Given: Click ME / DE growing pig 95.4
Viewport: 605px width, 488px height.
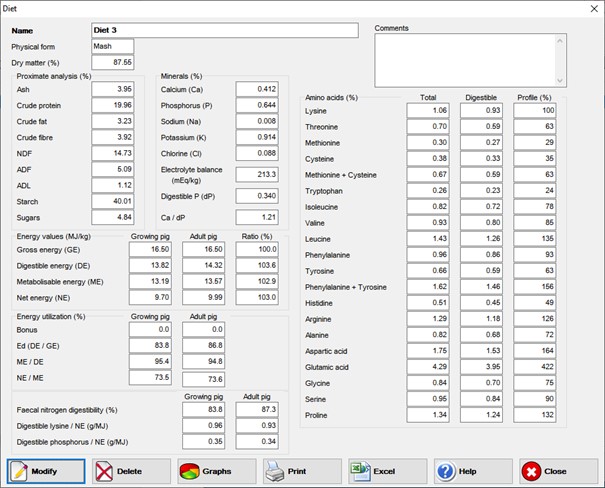Looking at the screenshot, I should pos(150,361).
